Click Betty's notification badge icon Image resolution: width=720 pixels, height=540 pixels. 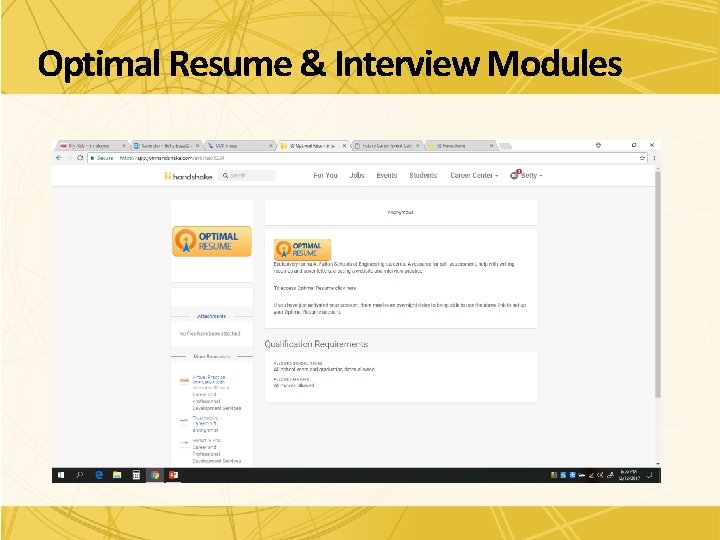pos(515,174)
